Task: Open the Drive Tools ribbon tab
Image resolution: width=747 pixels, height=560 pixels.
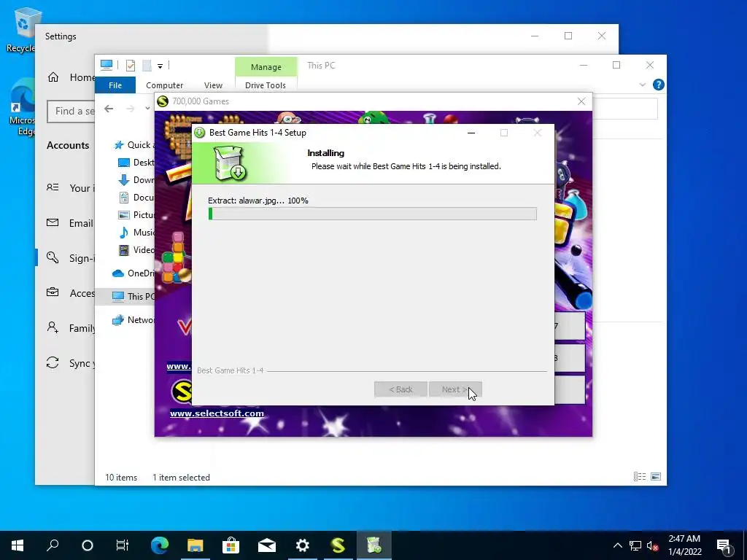Action: [266, 85]
